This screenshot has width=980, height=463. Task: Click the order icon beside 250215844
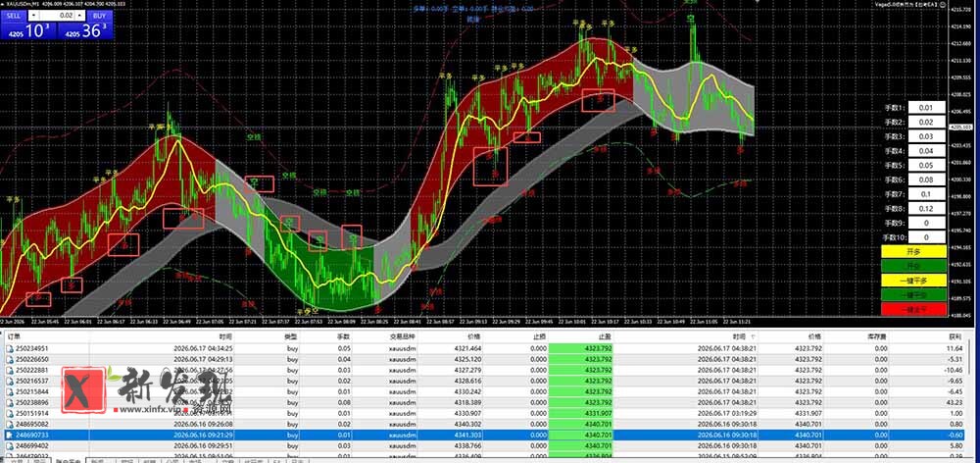coord(10,391)
